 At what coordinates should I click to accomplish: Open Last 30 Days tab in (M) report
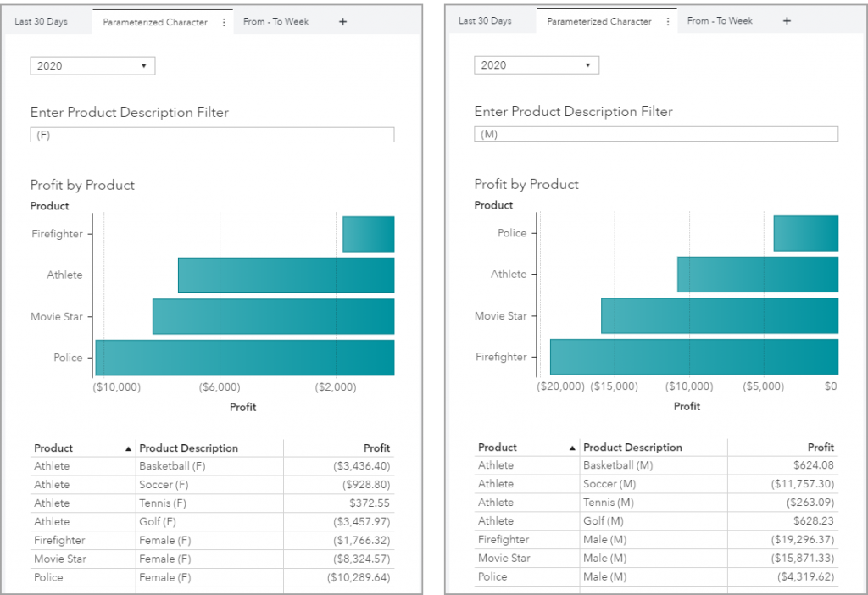(x=485, y=21)
